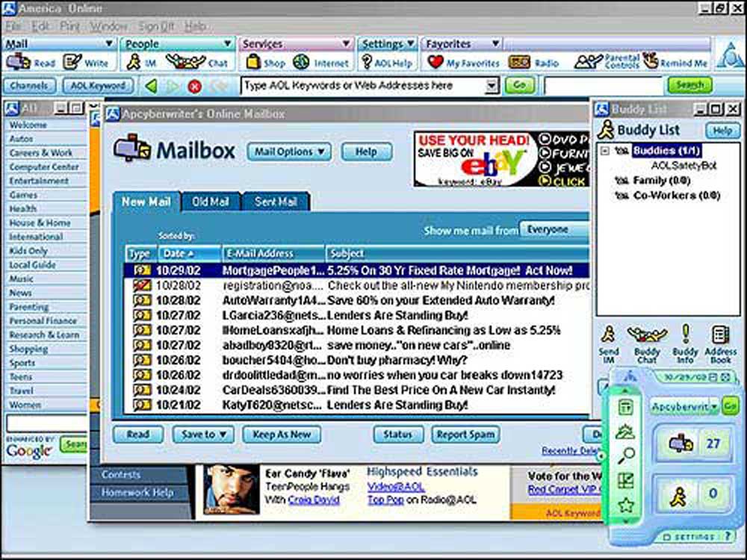Image resolution: width=747 pixels, height=560 pixels.
Task: Sort mail by Date column header
Action: pyautogui.click(x=190, y=254)
